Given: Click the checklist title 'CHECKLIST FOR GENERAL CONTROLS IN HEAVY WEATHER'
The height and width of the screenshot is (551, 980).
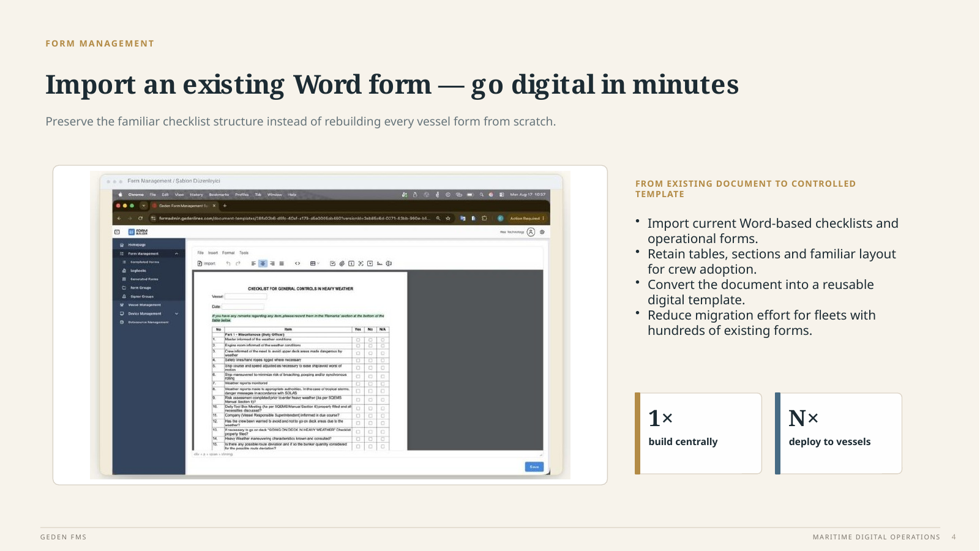Looking at the screenshot, I should click(x=301, y=288).
